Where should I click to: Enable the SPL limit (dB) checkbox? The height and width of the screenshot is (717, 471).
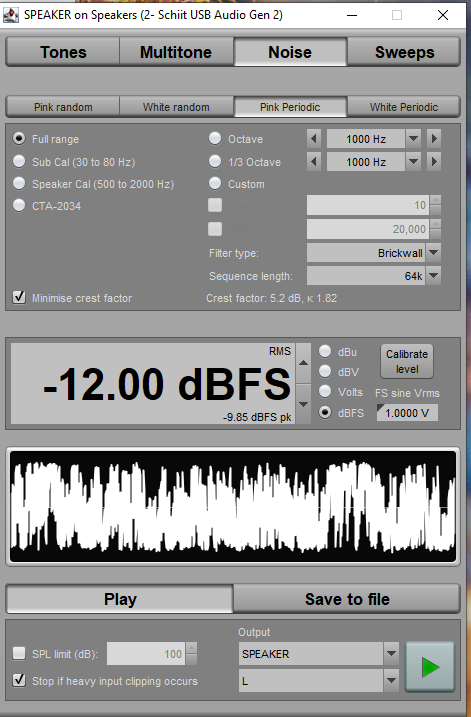[19, 653]
